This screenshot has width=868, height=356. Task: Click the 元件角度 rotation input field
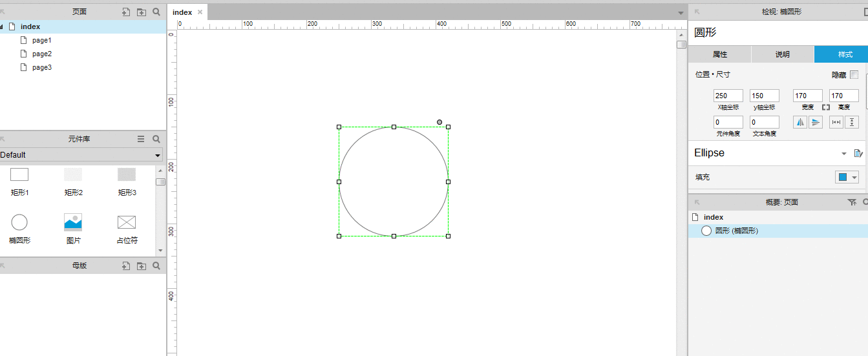(x=728, y=122)
